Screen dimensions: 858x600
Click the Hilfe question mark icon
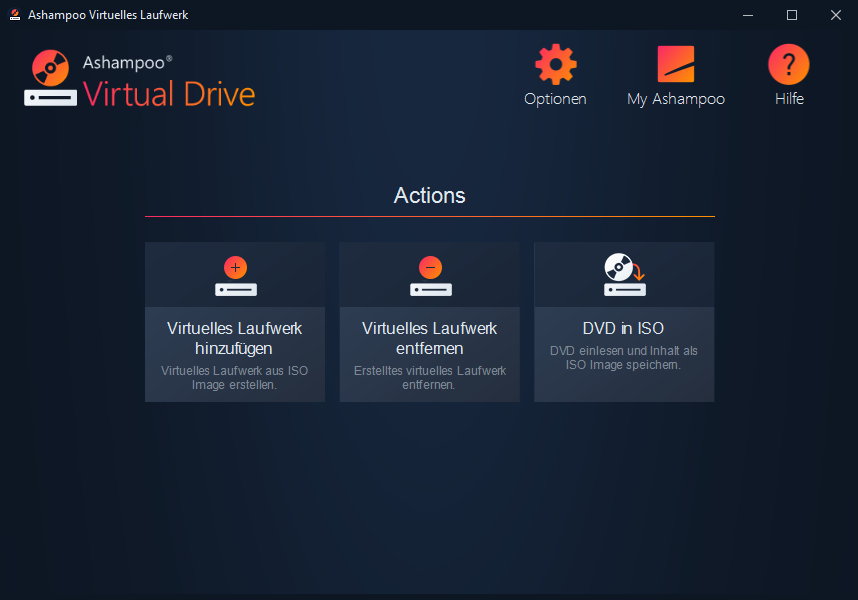pos(788,65)
